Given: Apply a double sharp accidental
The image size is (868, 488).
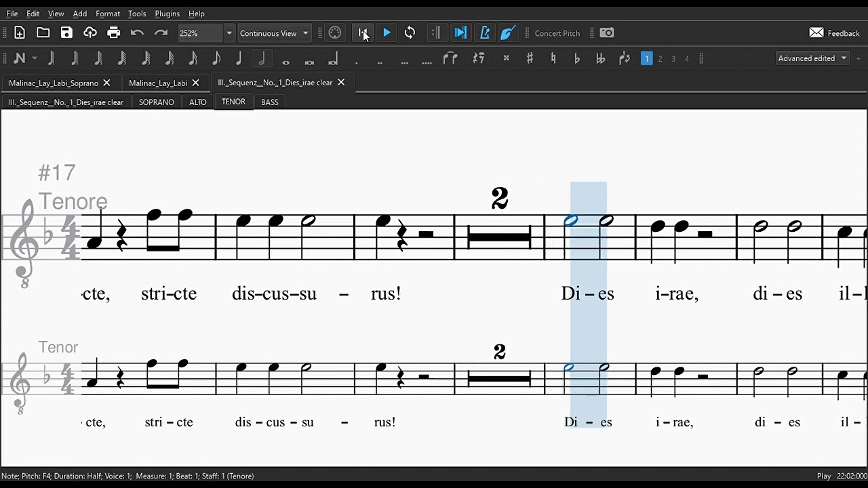Looking at the screenshot, I should (x=506, y=58).
